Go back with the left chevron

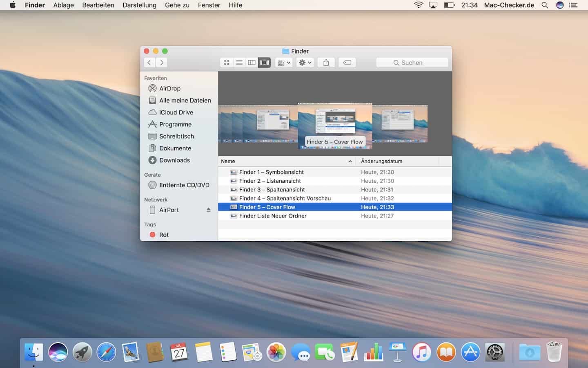[x=149, y=63]
